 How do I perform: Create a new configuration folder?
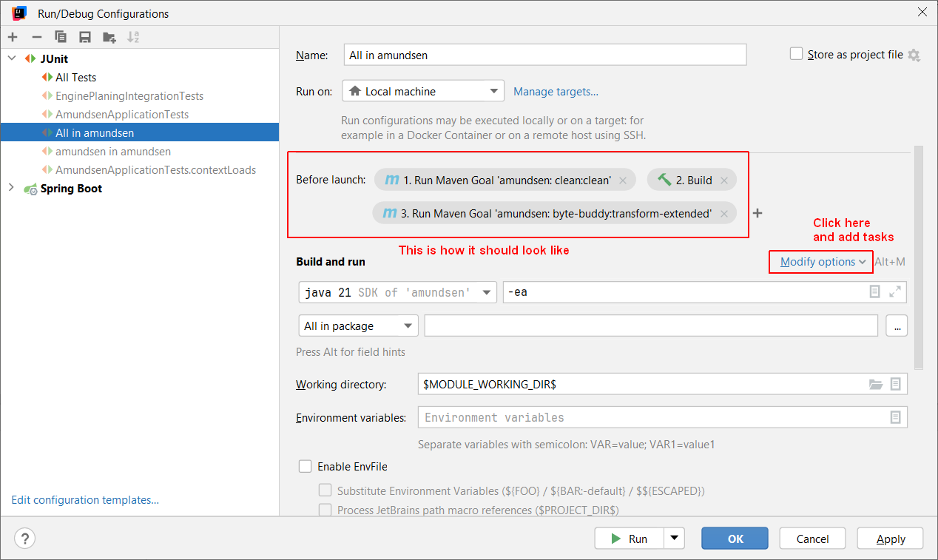(109, 37)
